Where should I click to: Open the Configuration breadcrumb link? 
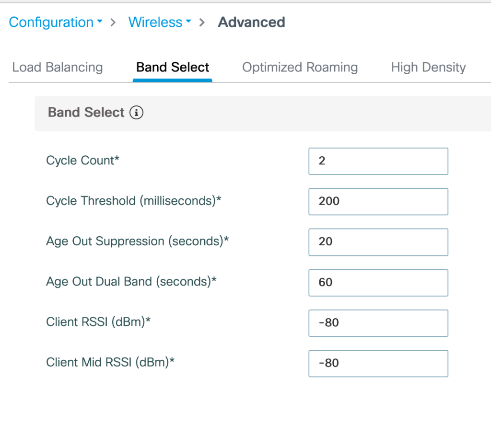[x=51, y=22]
